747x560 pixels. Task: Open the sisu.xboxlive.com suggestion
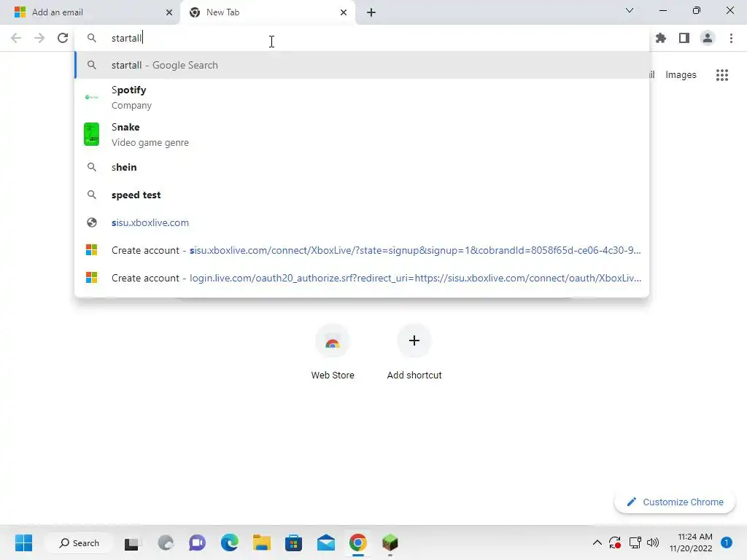tap(362, 222)
